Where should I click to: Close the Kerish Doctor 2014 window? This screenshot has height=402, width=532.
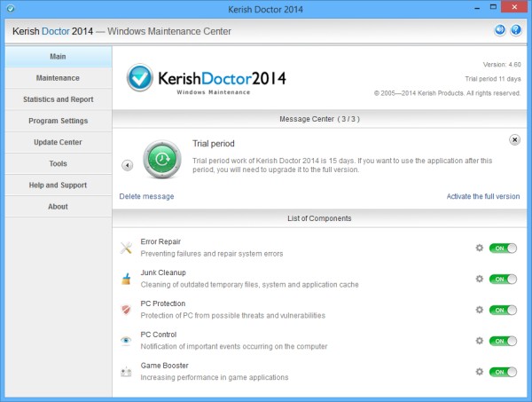[514, 7]
